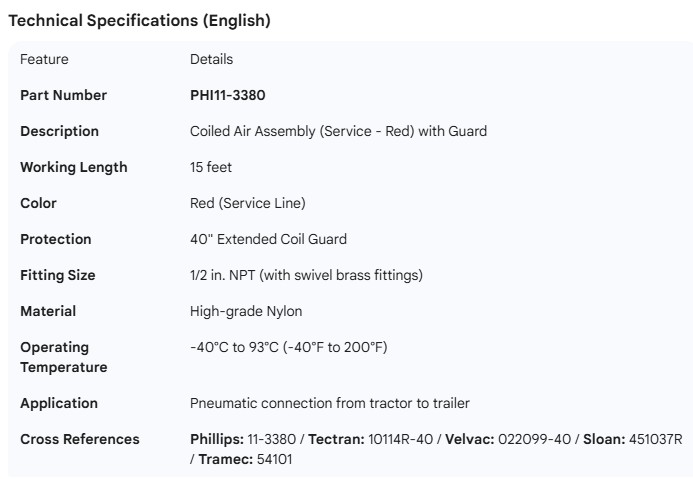The image size is (693, 479).
Task: Click the -40°C to 93°C temperature range
Action: tap(288, 347)
